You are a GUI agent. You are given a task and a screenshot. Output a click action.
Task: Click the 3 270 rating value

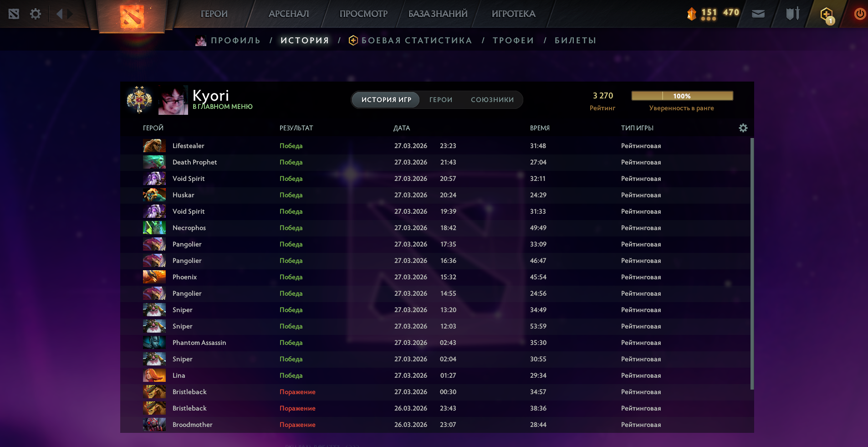(x=602, y=96)
